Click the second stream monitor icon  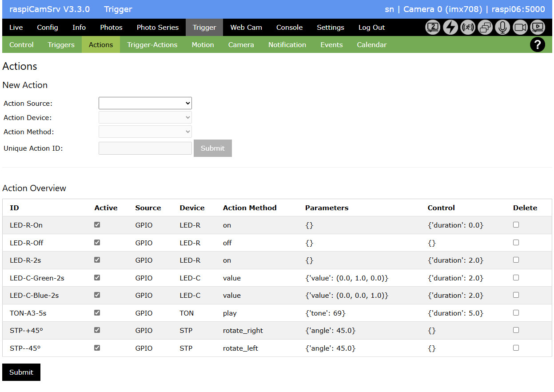click(x=433, y=28)
